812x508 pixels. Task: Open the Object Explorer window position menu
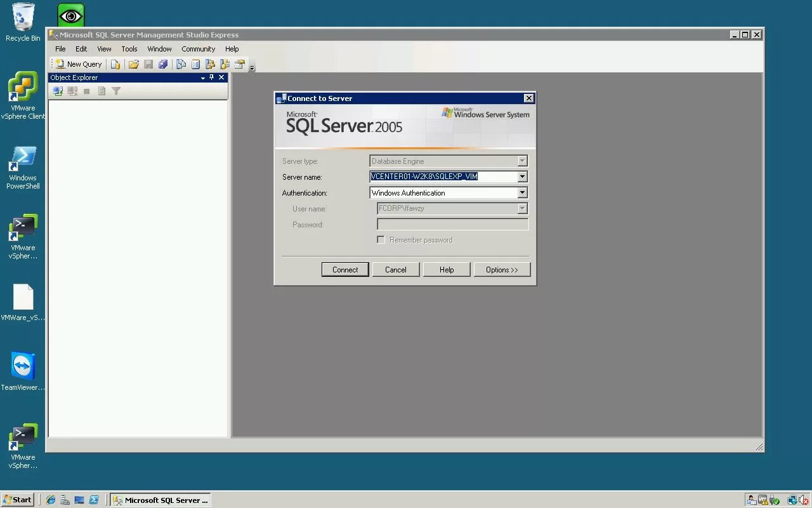[x=203, y=77]
